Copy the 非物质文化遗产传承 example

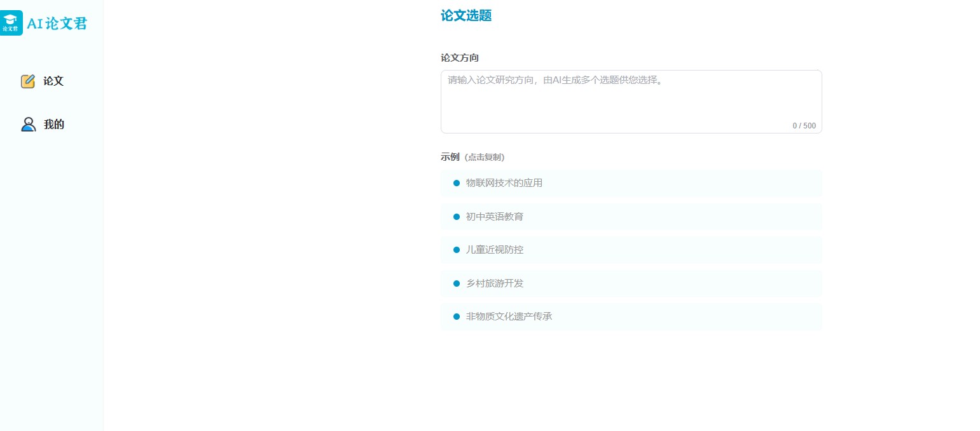[509, 317]
